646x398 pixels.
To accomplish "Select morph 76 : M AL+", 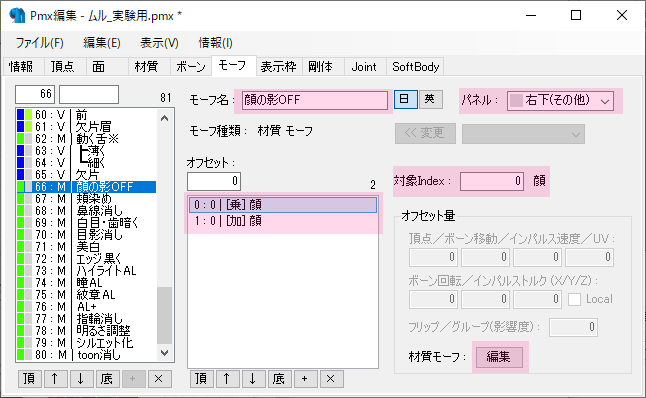I will coord(86,307).
